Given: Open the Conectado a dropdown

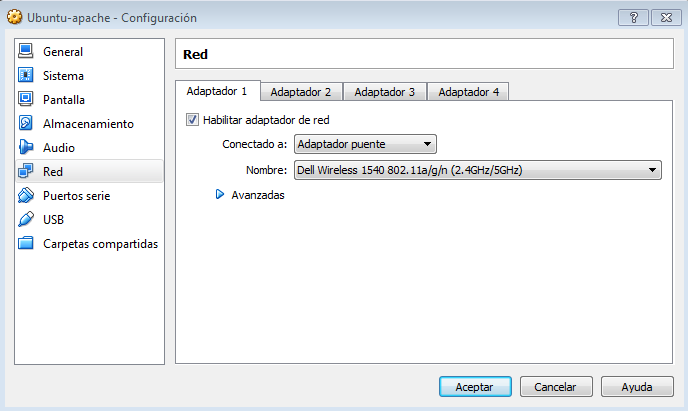Looking at the screenshot, I should (x=365, y=145).
